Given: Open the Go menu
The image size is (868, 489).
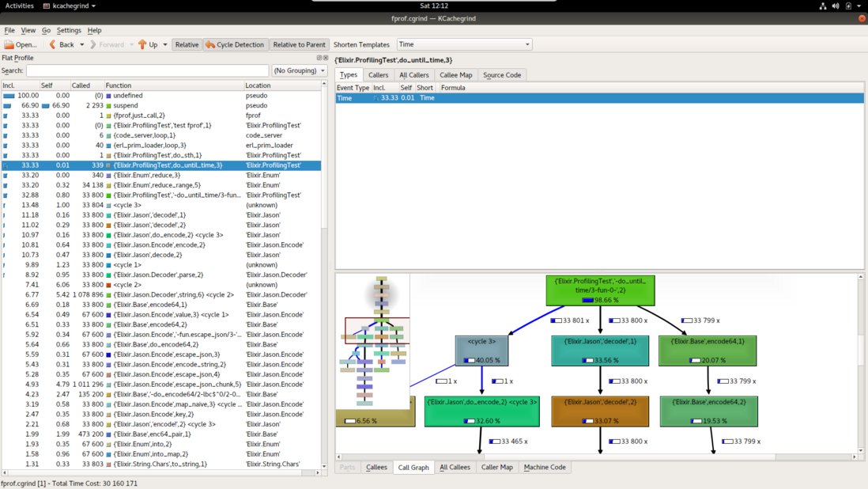Looking at the screenshot, I should (46, 30).
